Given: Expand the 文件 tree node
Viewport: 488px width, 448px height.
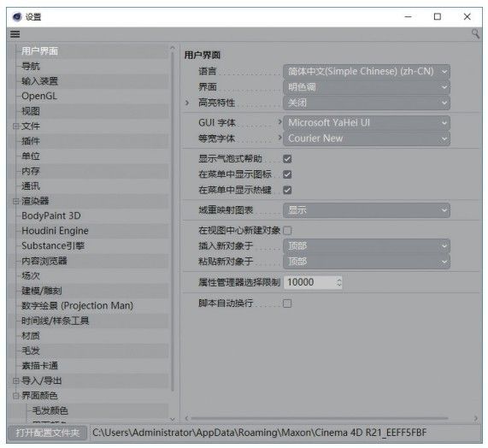Looking at the screenshot, I should [x=15, y=126].
